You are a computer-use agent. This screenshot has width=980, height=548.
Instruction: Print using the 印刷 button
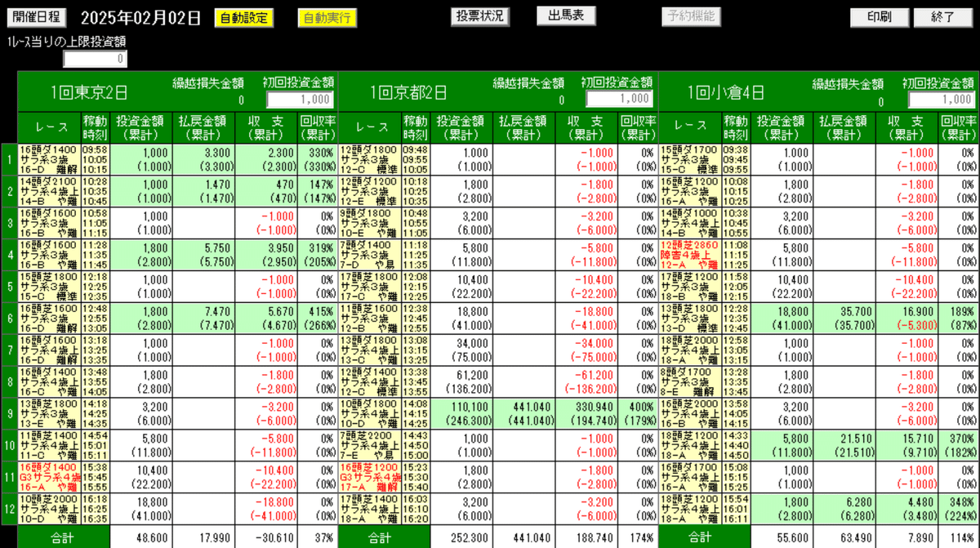coord(880,17)
